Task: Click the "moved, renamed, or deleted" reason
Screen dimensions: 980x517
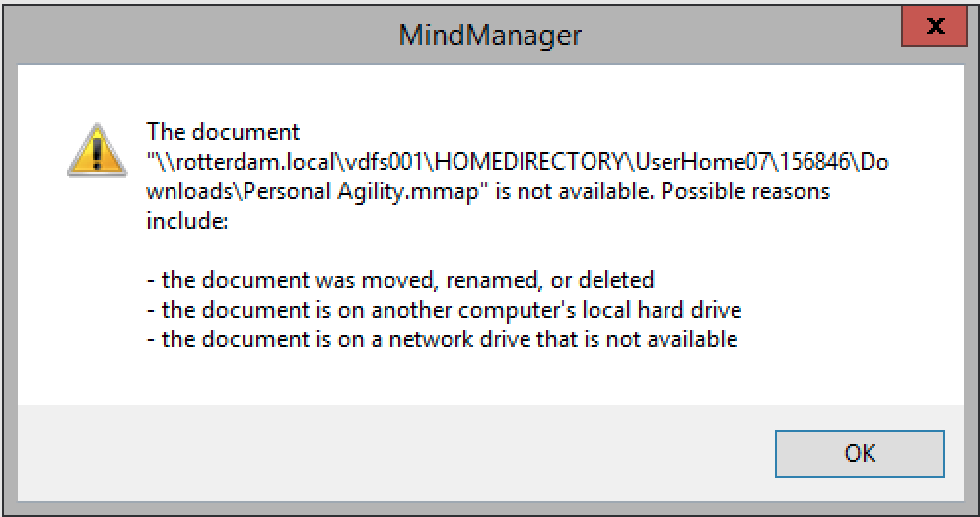Action: 516,280
